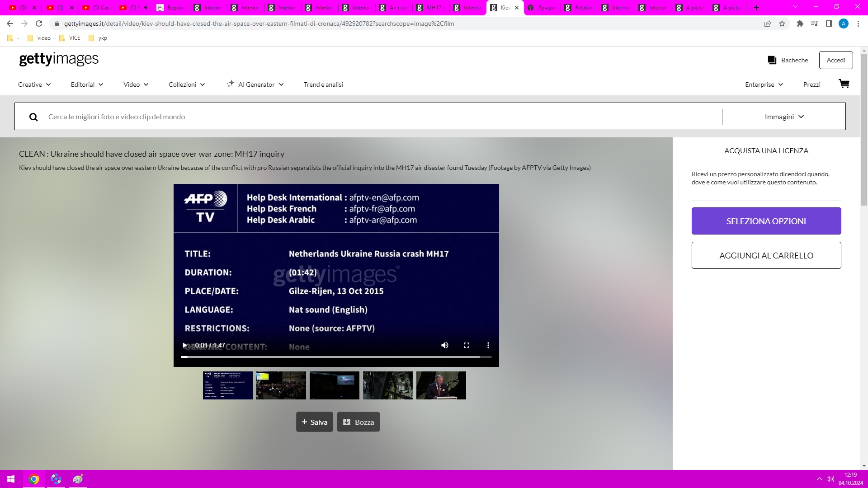Click the gettyimages logo
Image resolution: width=868 pixels, height=488 pixels.
click(x=59, y=59)
